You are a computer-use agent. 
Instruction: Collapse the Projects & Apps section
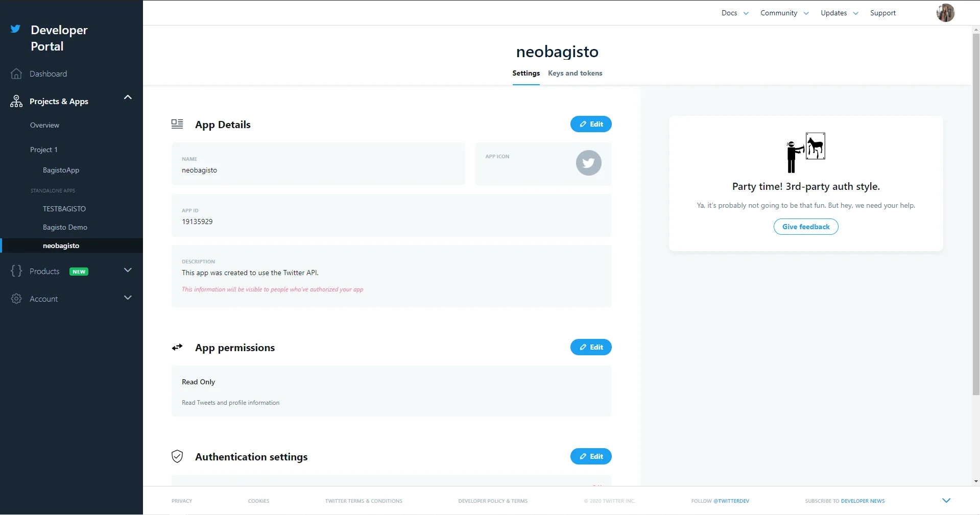click(128, 97)
